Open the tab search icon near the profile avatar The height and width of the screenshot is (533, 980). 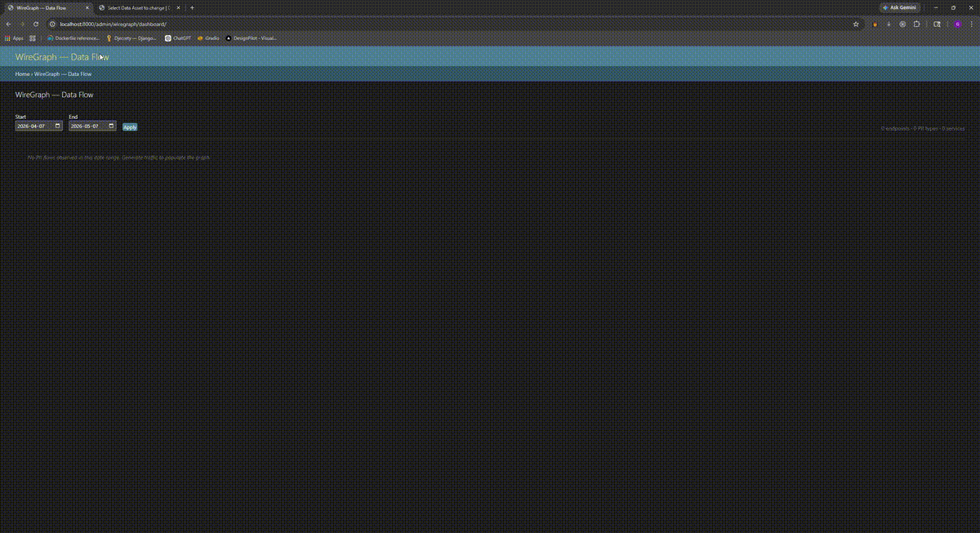point(938,24)
